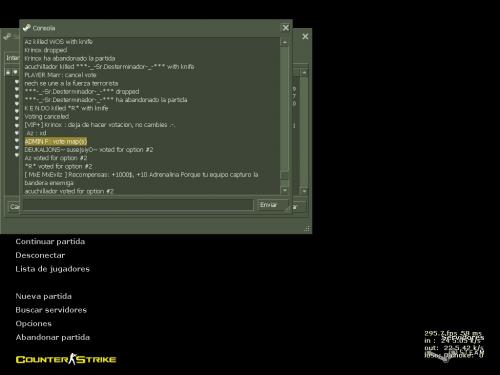500x375 pixels.
Task: Click line 'acuchillador killed ... with knife'
Action: coord(109,67)
